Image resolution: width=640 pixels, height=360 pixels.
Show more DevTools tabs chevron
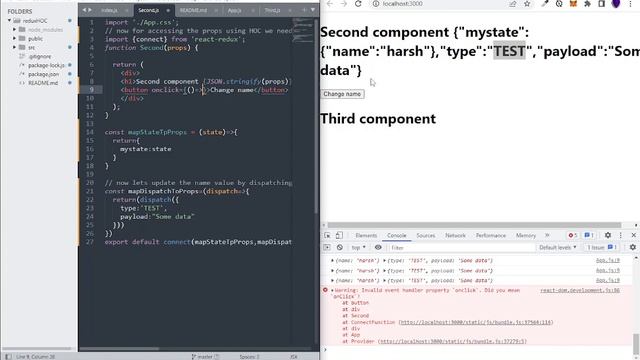click(547, 235)
